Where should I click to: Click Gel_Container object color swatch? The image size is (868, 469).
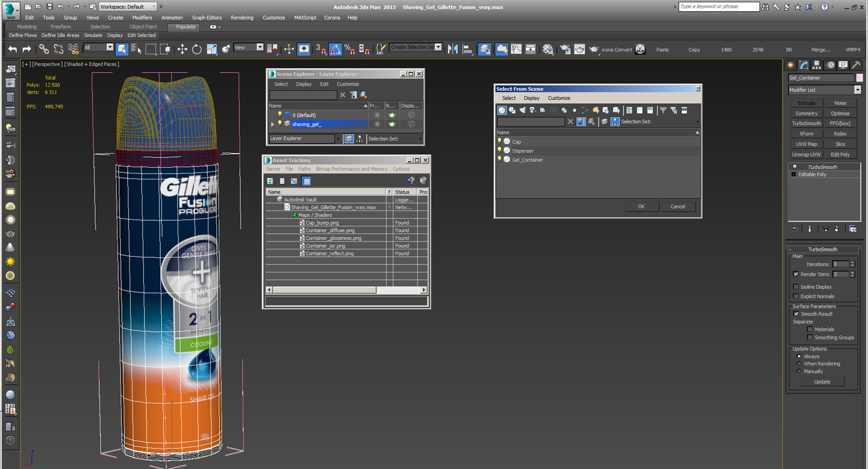[x=859, y=78]
